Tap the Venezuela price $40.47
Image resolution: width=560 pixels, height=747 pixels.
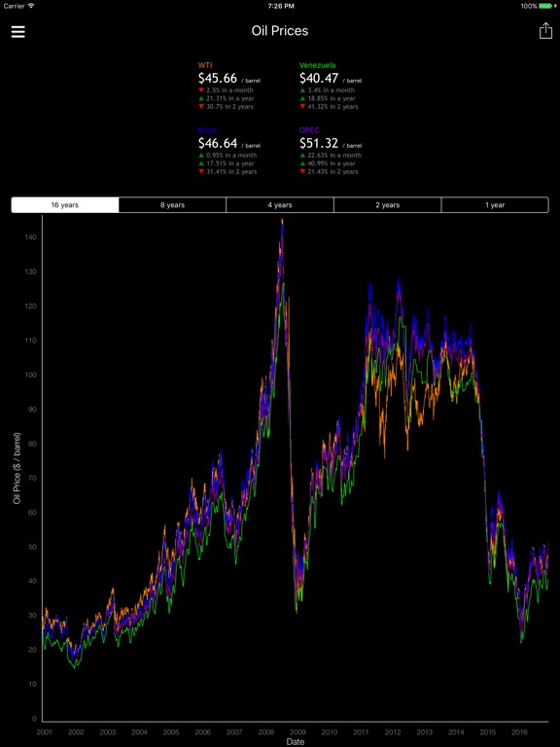pos(319,78)
